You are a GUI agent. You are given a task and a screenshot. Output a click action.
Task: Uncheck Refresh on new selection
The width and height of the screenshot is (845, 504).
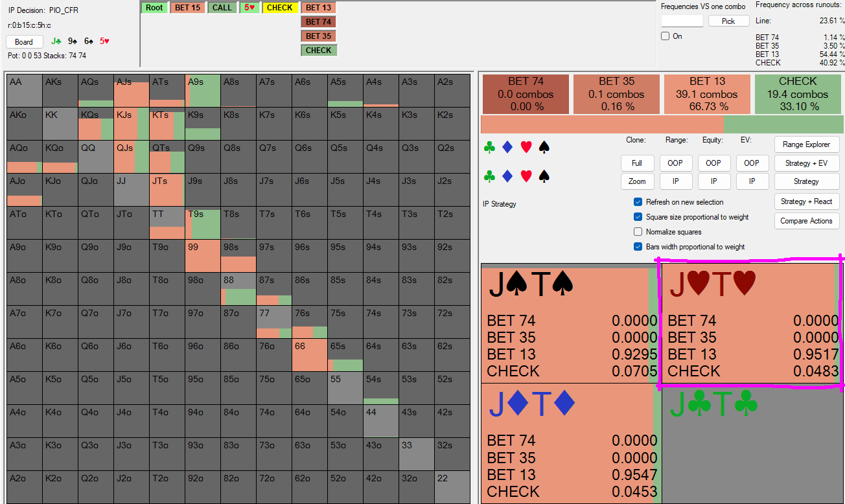(x=638, y=202)
